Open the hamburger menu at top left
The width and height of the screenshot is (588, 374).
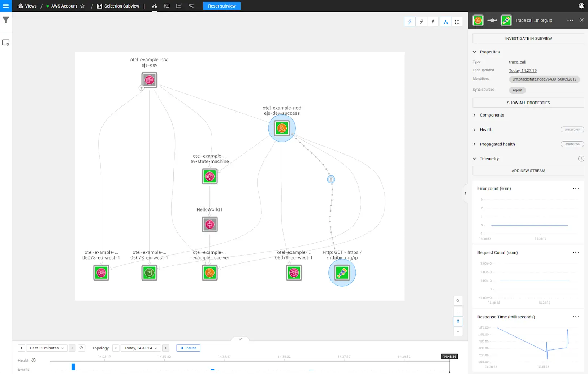click(x=6, y=6)
